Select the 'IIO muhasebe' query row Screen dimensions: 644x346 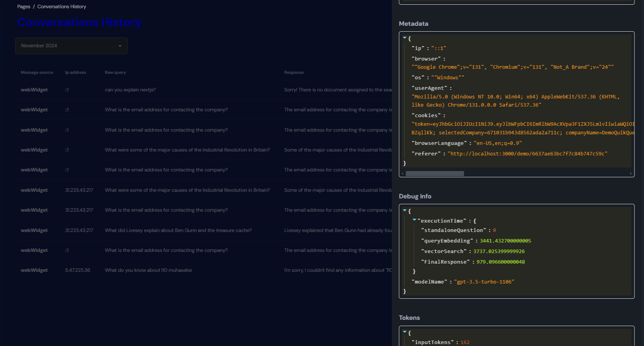tap(148, 270)
